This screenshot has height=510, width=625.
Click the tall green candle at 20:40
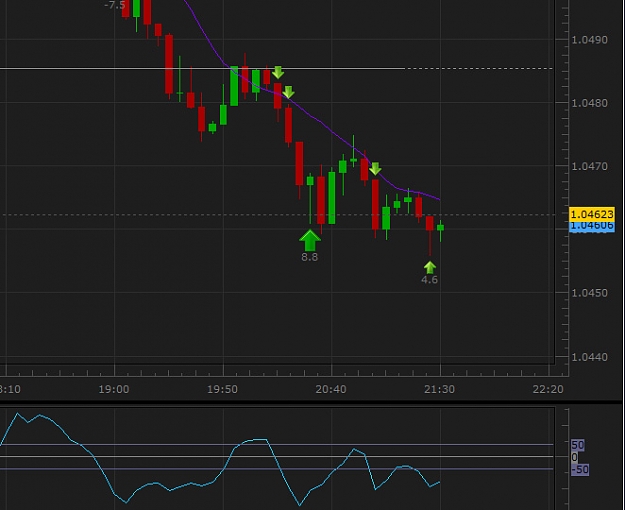pos(332,198)
